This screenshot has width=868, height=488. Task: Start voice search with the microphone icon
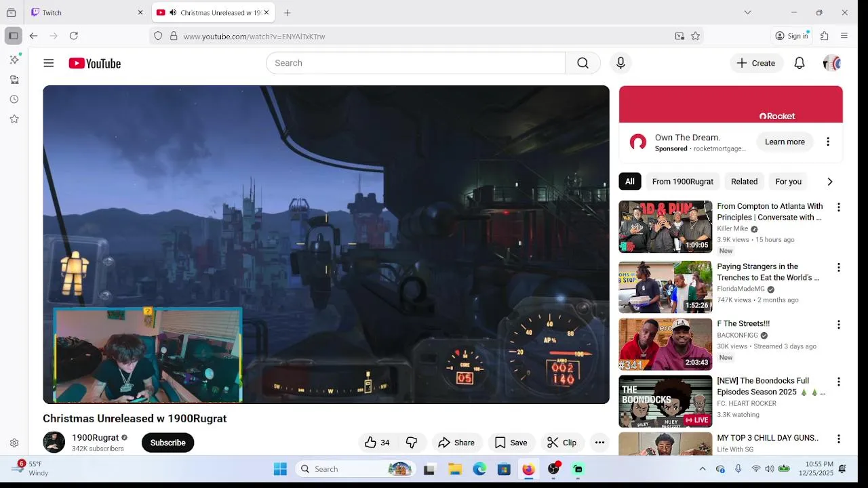[x=620, y=63]
